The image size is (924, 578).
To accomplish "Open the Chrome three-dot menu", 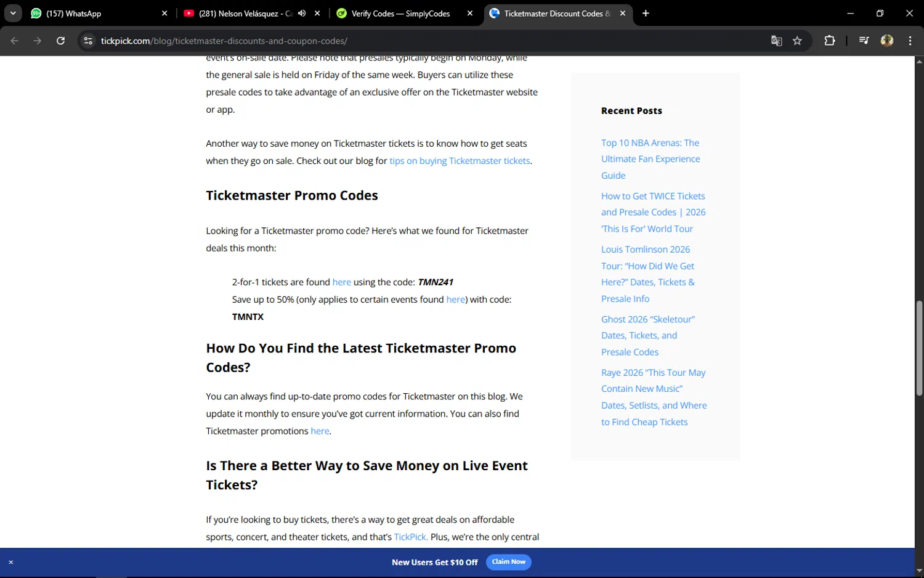I will 910,41.
